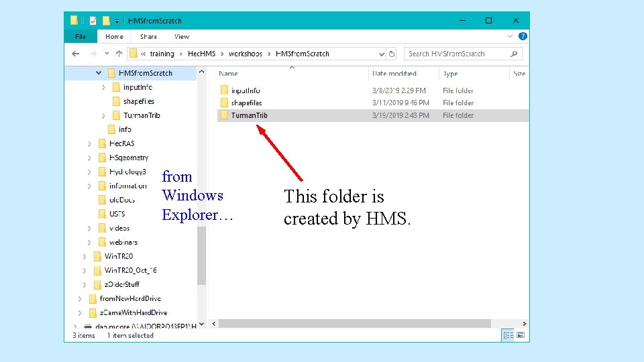Expand the TurnanTrib tree node

click(x=103, y=116)
